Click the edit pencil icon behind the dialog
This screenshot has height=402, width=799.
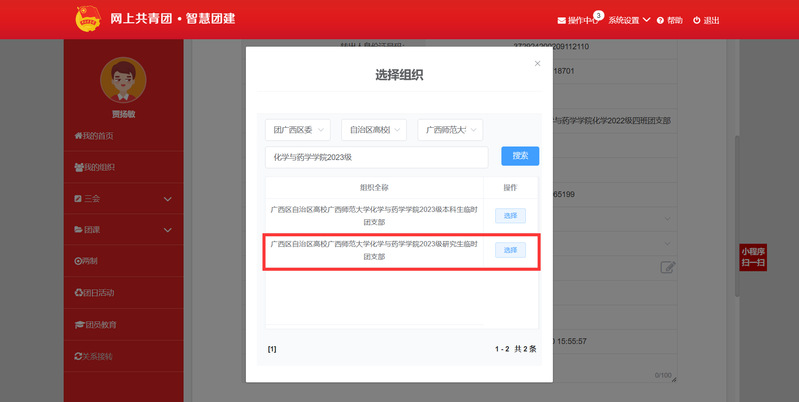[668, 267]
